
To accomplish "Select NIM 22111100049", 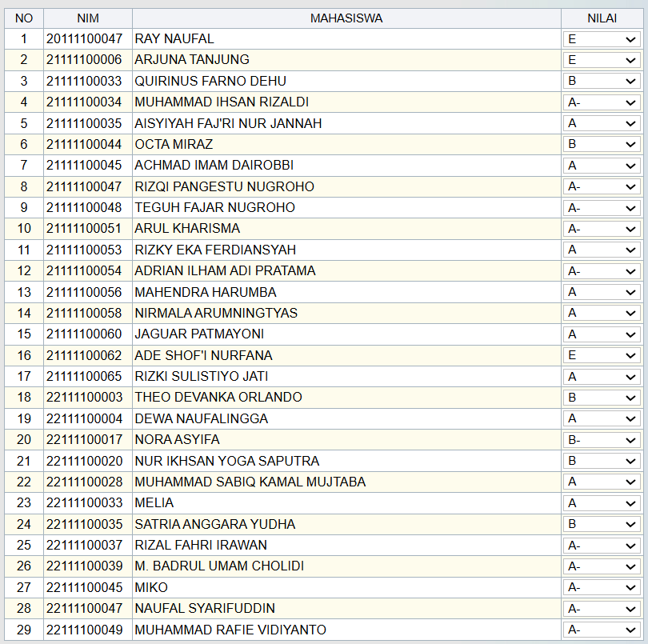I will (x=84, y=630).
